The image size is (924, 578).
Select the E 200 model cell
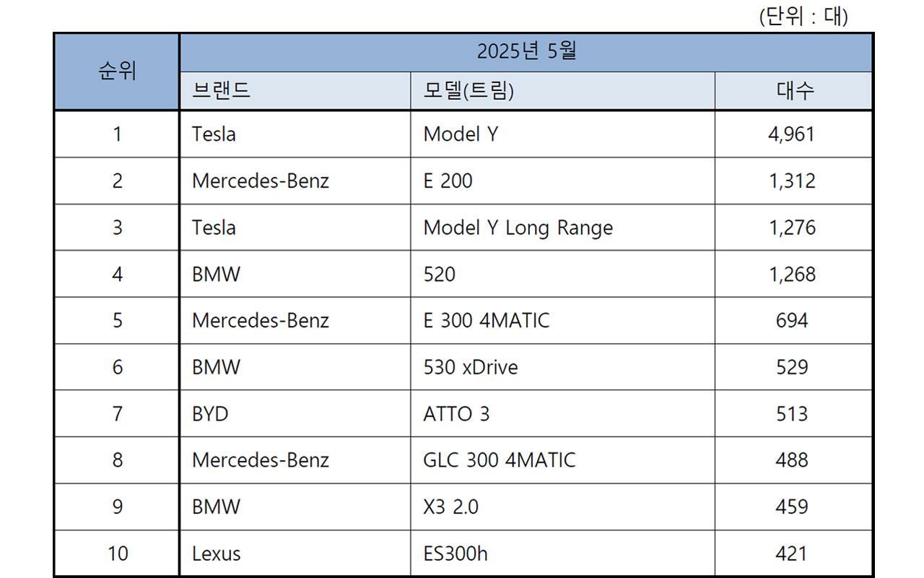(x=448, y=181)
